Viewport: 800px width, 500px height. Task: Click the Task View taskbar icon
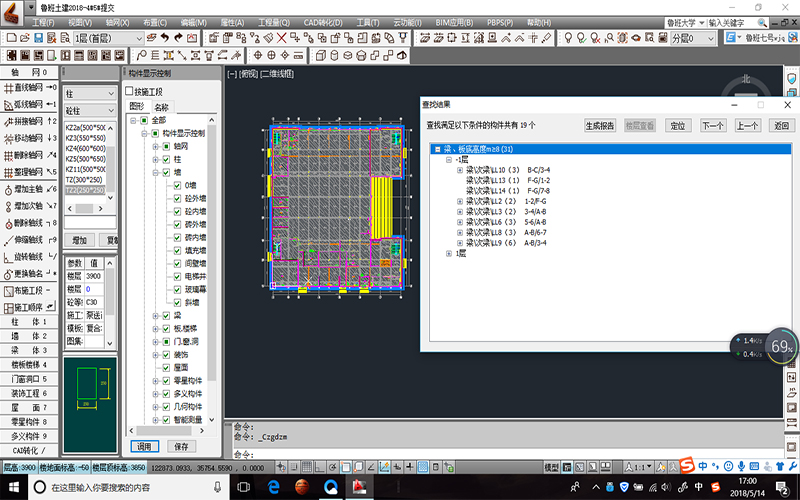tap(244, 487)
